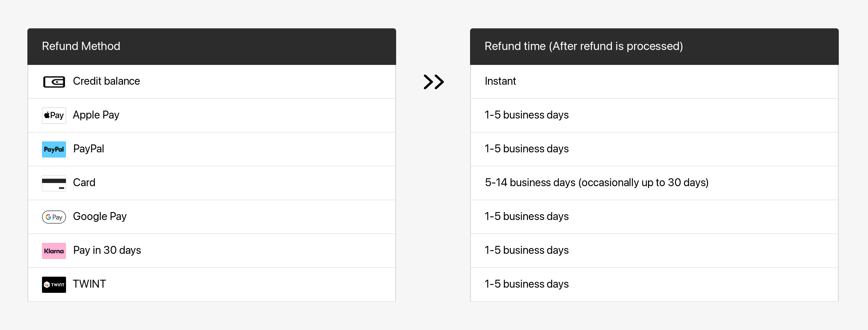Click the Pay in 30 days label

point(107,250)
